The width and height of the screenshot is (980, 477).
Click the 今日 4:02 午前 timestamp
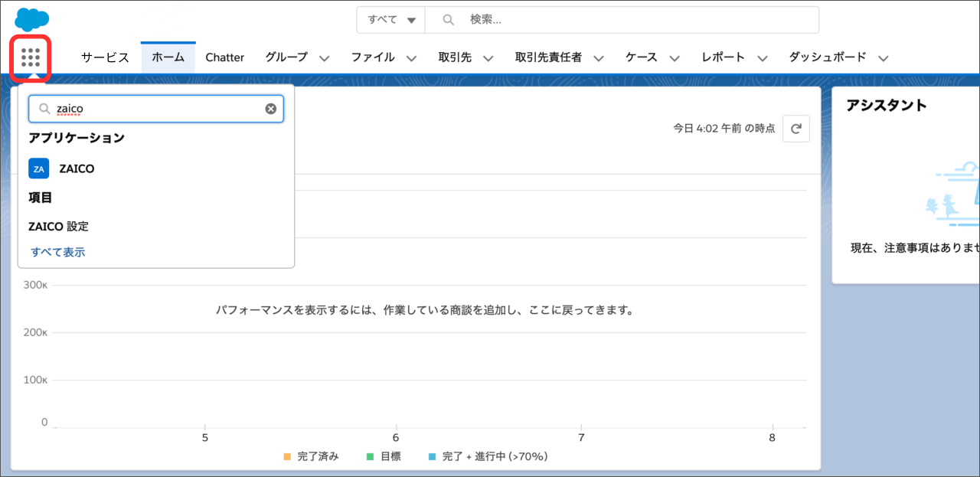pyautogui.click(x=724, y=129)
